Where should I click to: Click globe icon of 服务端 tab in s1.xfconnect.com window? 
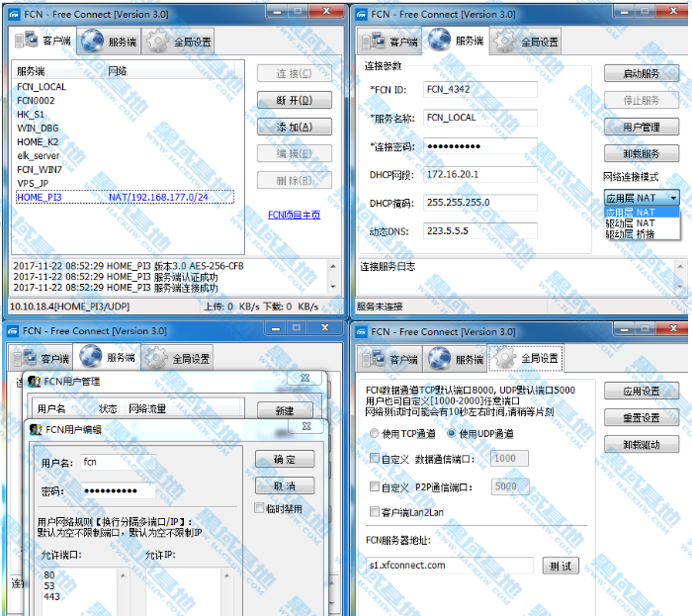(x=440, y=358)
